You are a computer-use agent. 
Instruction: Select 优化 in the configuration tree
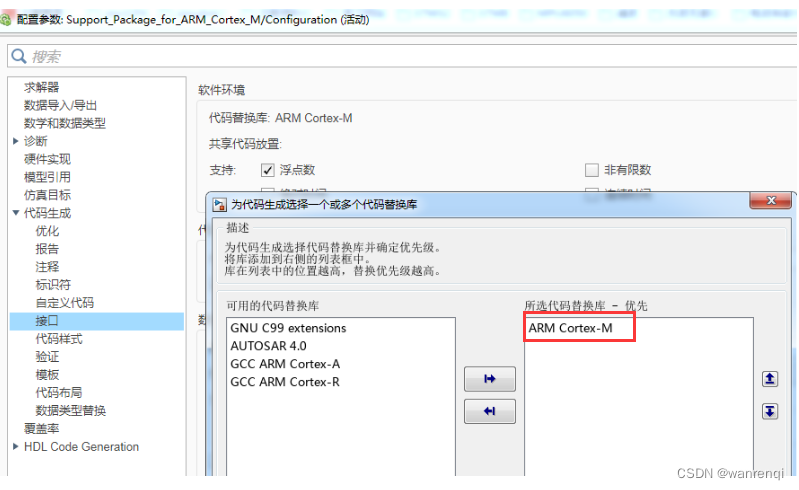coord(47,231)
